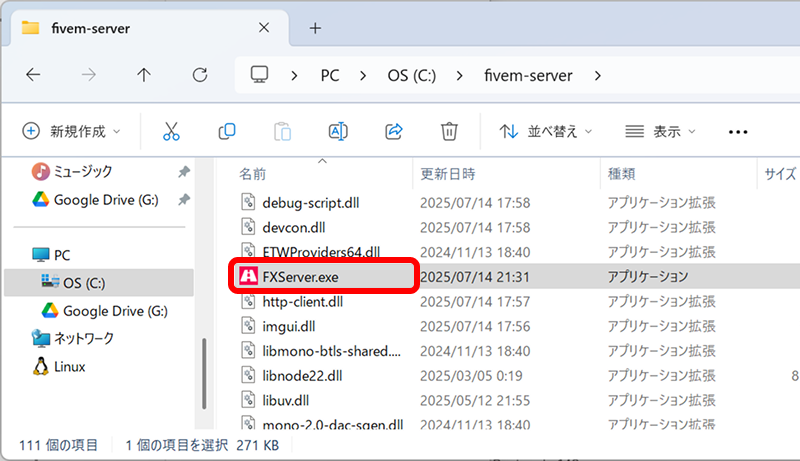Click the file icon of devcon.dll
The width and height of the screenshot is (800, 461).
[248, 227]
